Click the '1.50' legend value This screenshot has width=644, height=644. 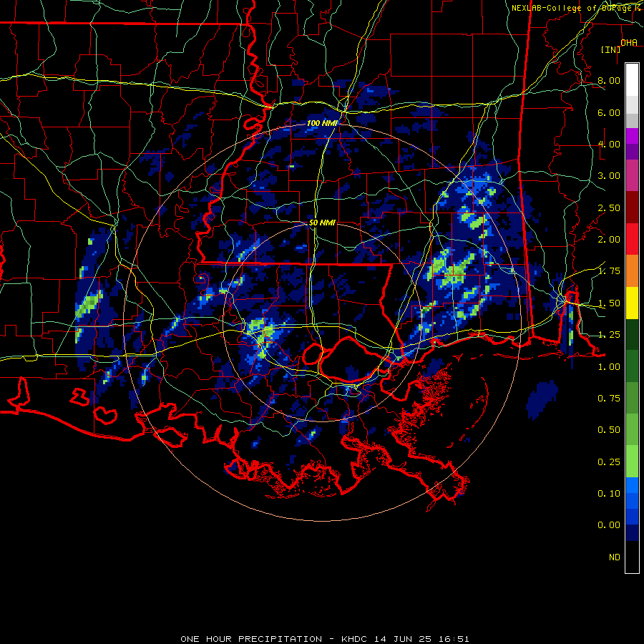click(609, 303)
